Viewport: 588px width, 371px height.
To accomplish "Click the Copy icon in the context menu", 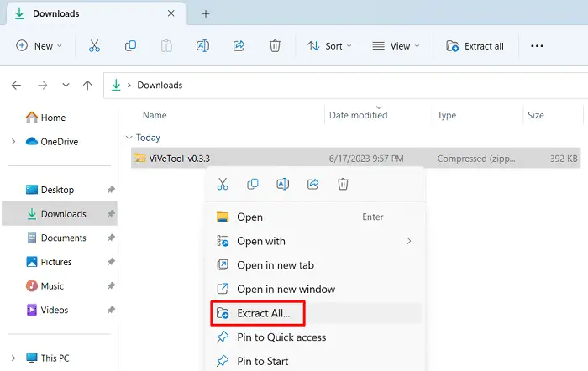I will 253,184.
